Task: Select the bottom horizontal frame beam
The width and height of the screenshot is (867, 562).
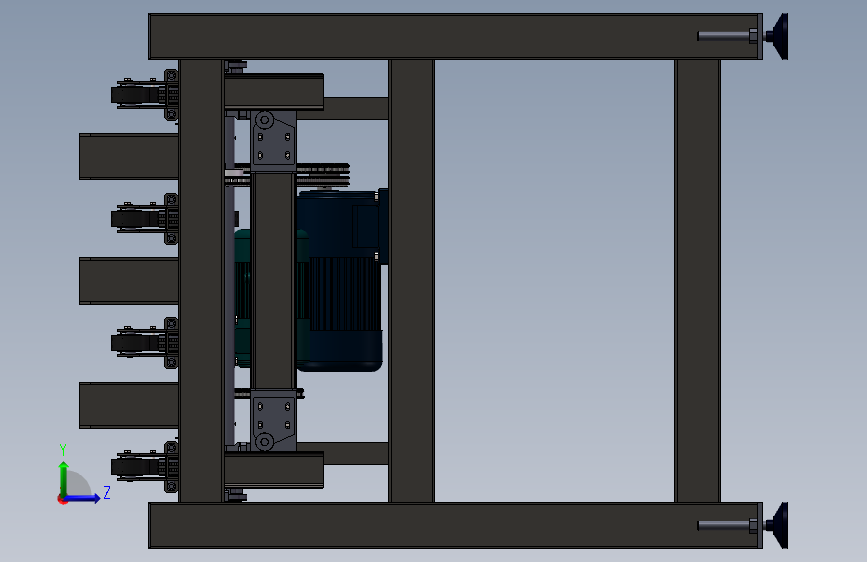Action: pos(455,525)
